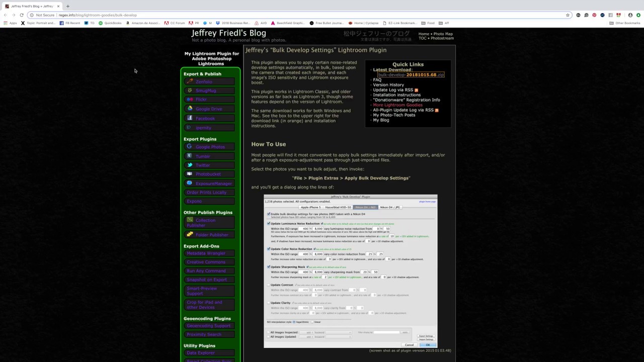Click the Zenfolio plugin icon
644x362 pixels.
189,81
